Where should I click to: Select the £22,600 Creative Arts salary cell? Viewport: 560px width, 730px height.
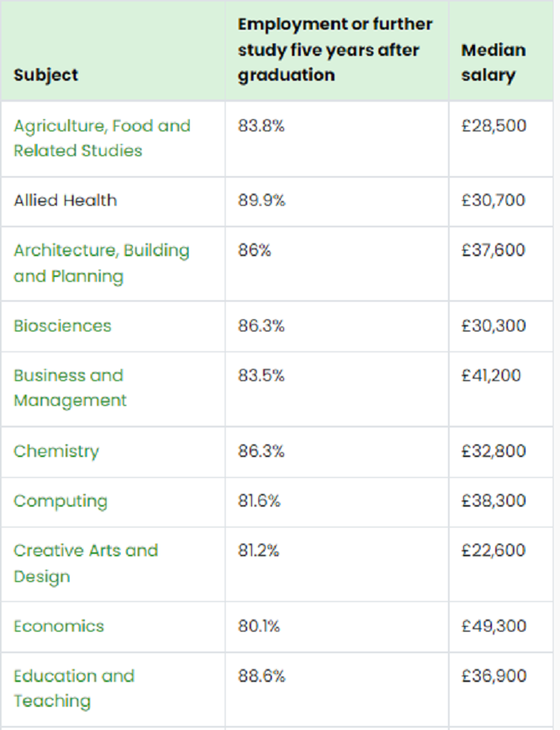click(x=494, y=551)
